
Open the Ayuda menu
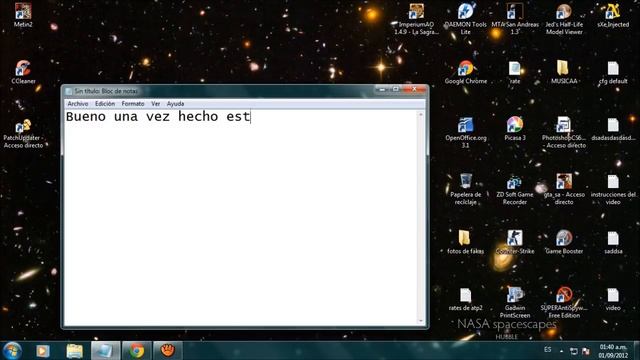click(175, 104)
